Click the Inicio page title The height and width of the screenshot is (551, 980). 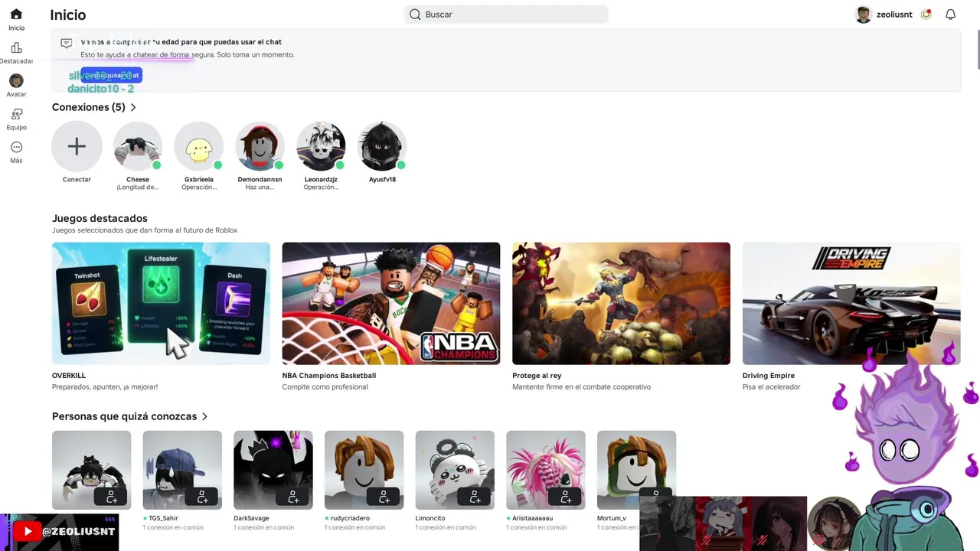click(68, 15)
